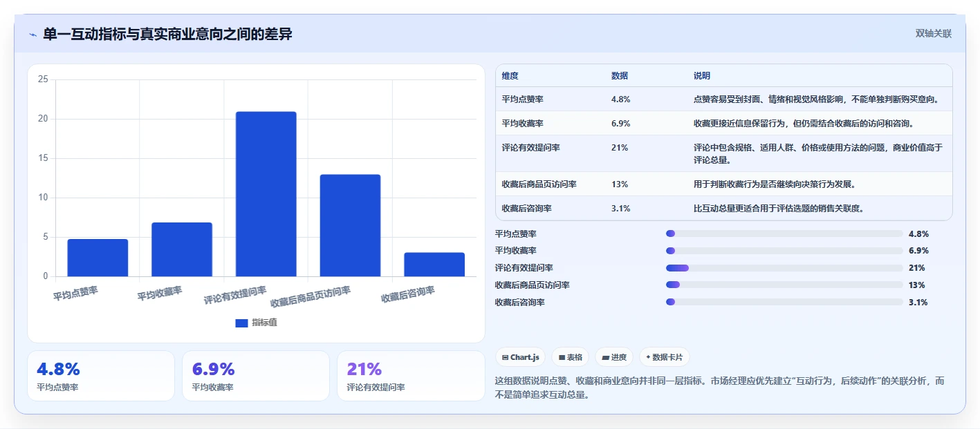Click the y-axis tick value 25
Screen dimensions: 980x429
point(43,79)
